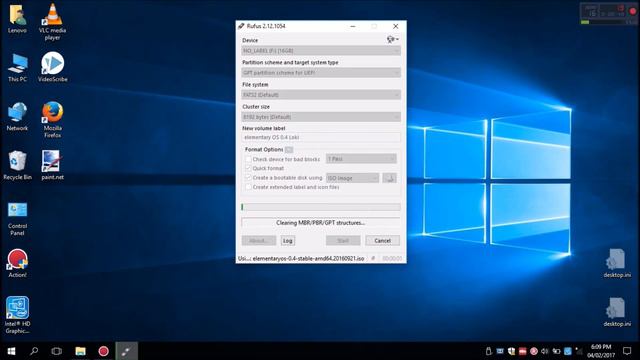Open the File system dropdown

pos(321,95)
